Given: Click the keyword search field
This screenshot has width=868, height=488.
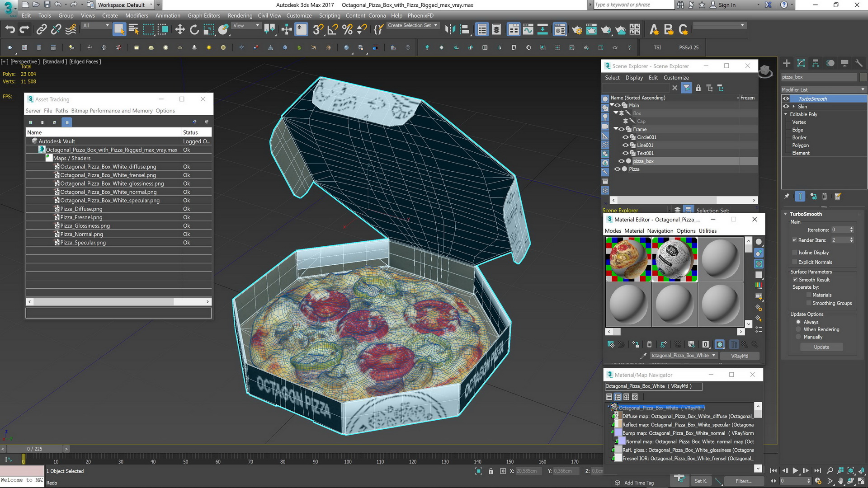Looking at the screenshot, I should point(633,5).
